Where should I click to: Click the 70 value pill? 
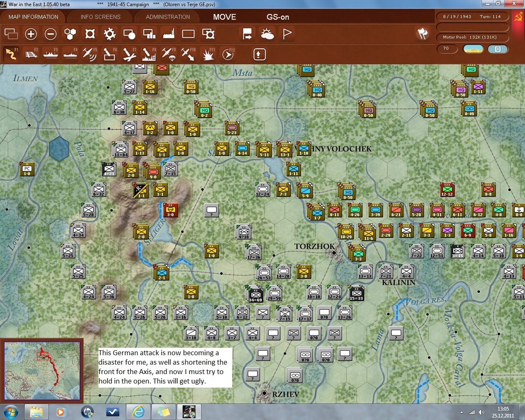447,49
